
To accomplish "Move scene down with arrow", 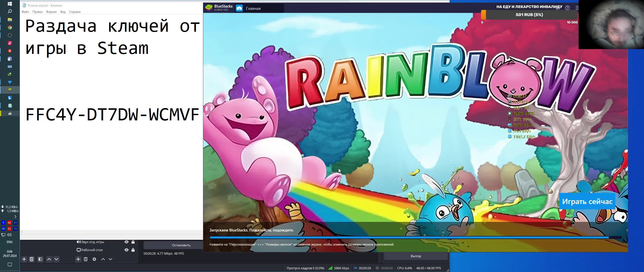I will [56, 259].
